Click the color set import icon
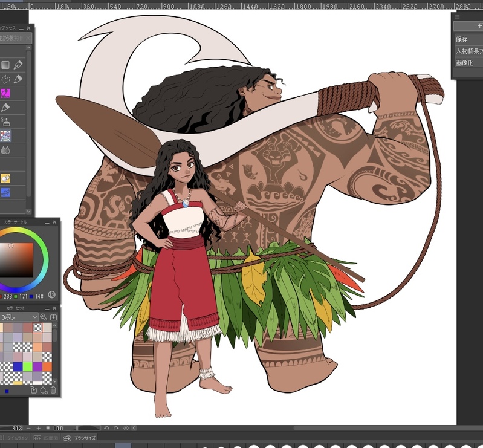 [53, 317]
